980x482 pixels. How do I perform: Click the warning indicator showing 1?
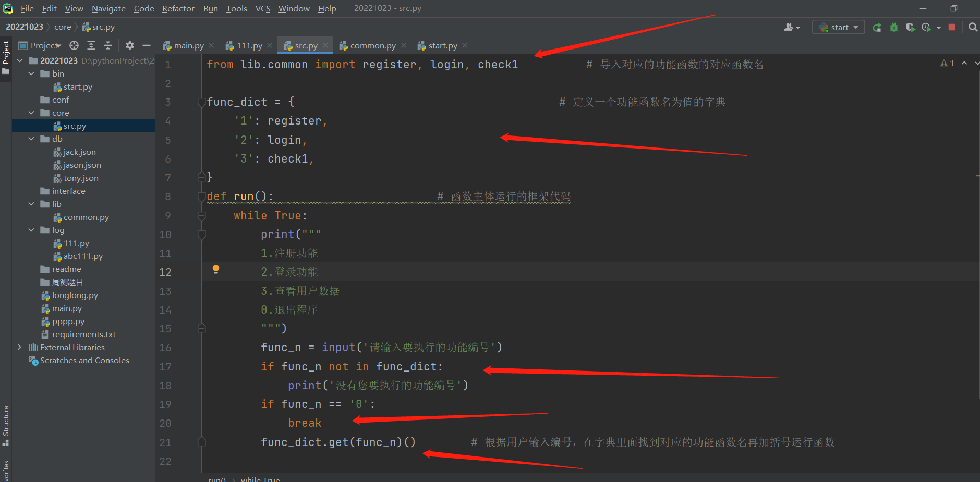pos(947,63)
